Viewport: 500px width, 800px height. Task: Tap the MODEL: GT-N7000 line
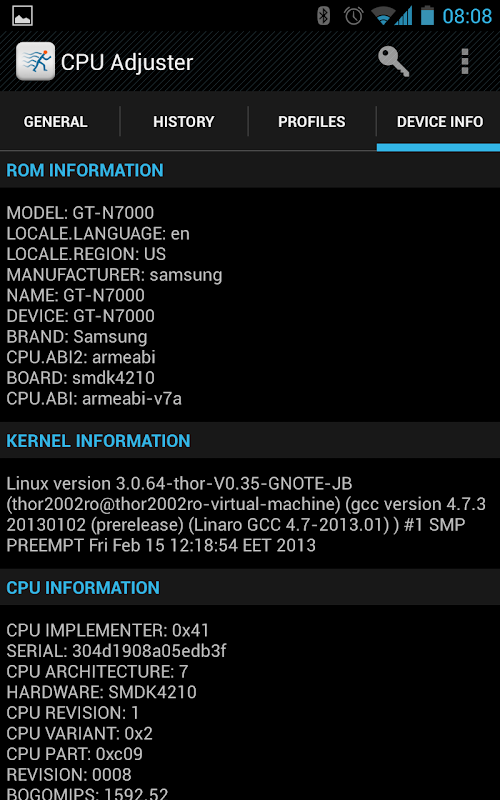pyautogui.click(x=80, y=213)
